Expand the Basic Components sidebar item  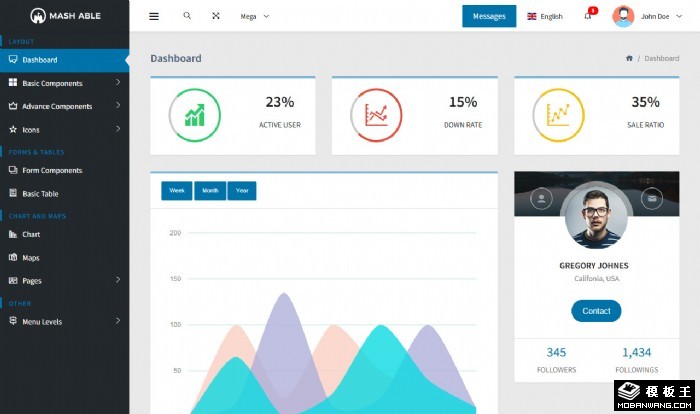click(64, 83)
